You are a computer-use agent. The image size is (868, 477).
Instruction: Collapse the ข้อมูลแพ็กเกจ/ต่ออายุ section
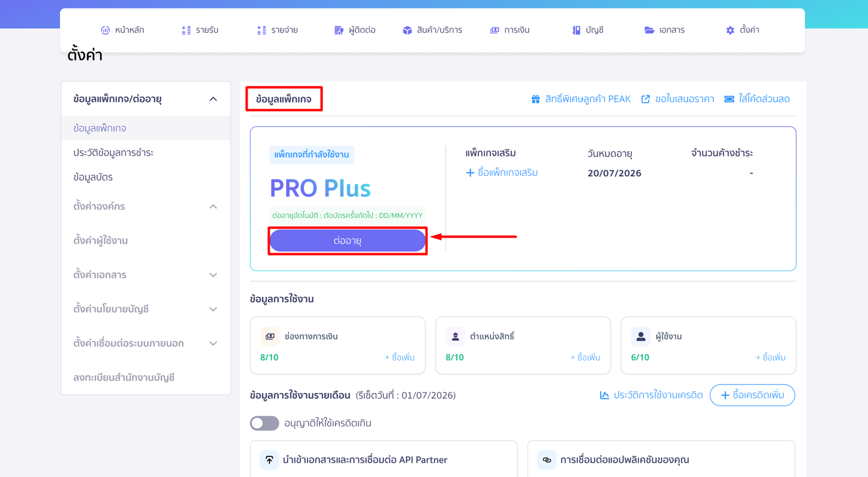click(213, 99)
